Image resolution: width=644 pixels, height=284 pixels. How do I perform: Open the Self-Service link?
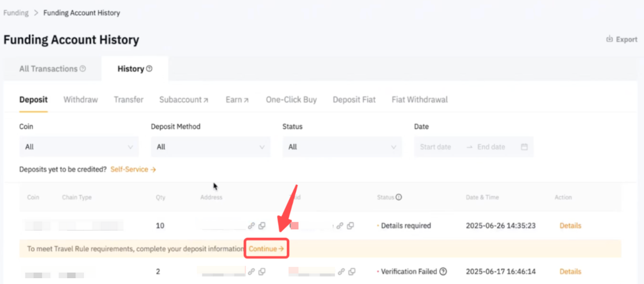[x=133, y=169]
